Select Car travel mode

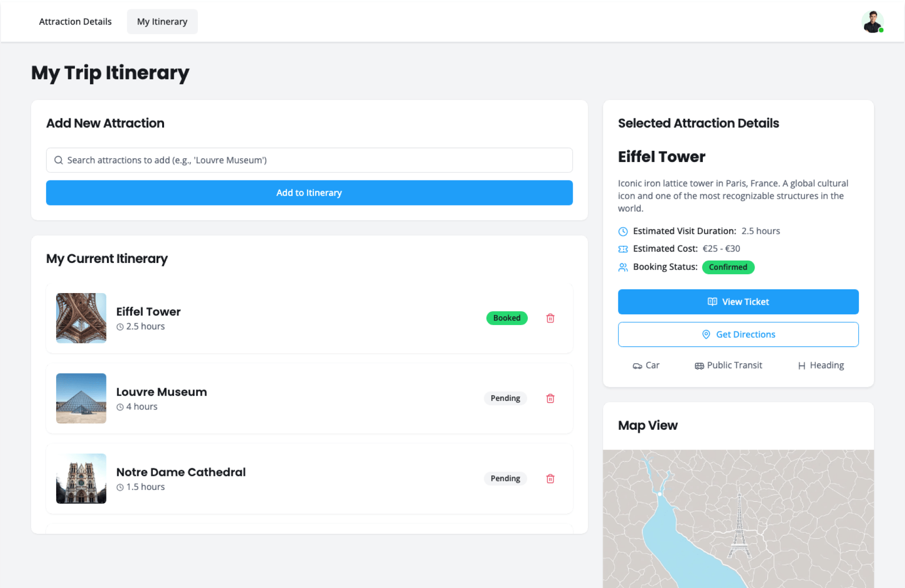pyautogui.click(x=646, y=365)
